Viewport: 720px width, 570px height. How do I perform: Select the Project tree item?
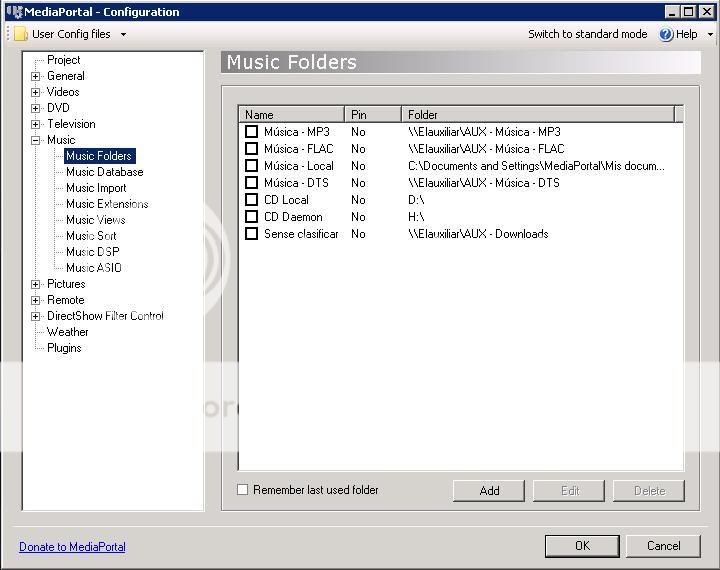click(x=63, y=60)
